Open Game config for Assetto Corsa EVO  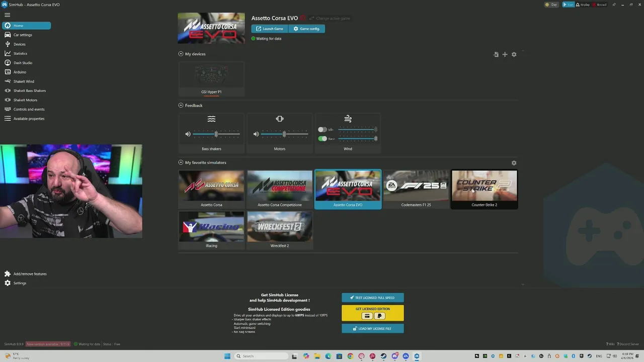[x=307, y=29]
